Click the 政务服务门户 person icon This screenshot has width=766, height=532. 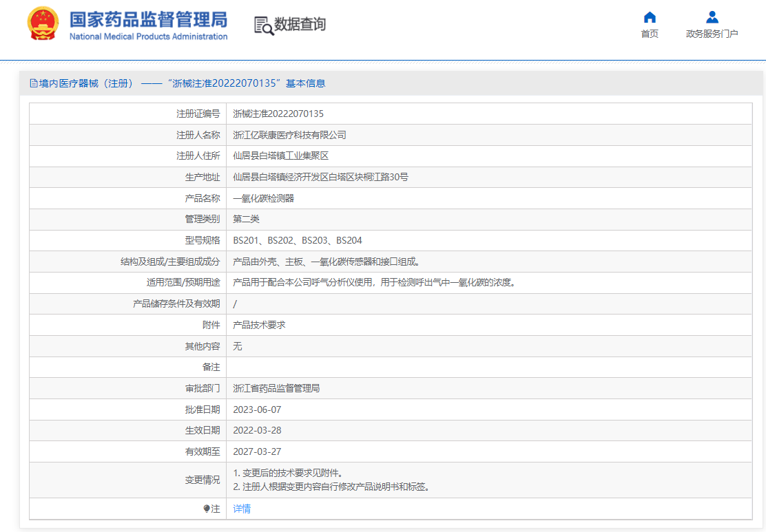[712, 17]
